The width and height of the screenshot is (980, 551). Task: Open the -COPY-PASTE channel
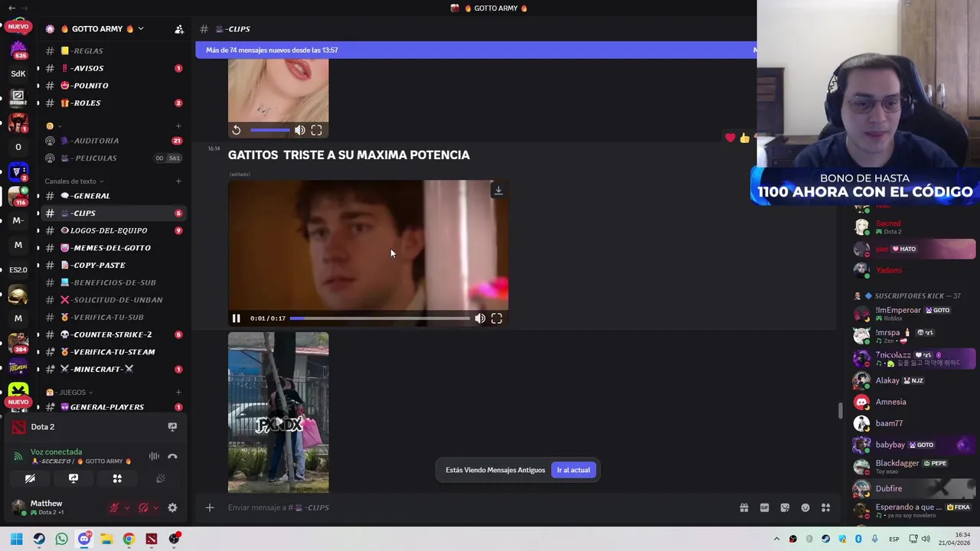point(113,265)
